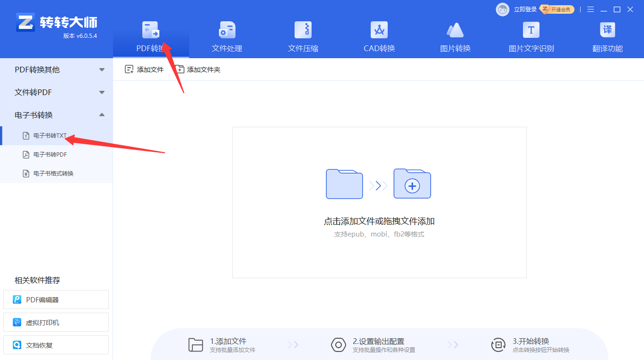The height and width of the screenshot is (360, 644).
Task: Click the 版本 v6.0.5.4 version text
Action: point(80,35)
